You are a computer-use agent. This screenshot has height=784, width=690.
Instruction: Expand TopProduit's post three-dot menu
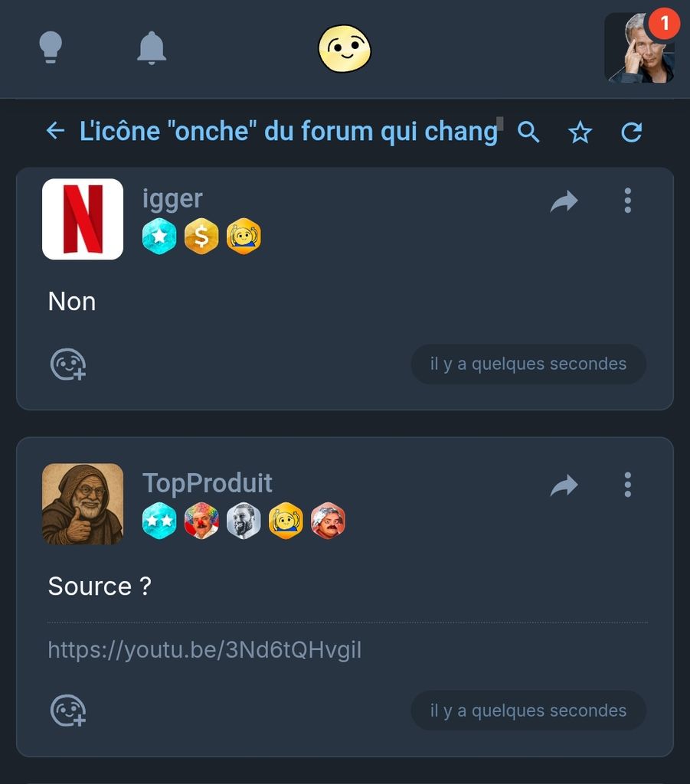click(x=627, y=485)
